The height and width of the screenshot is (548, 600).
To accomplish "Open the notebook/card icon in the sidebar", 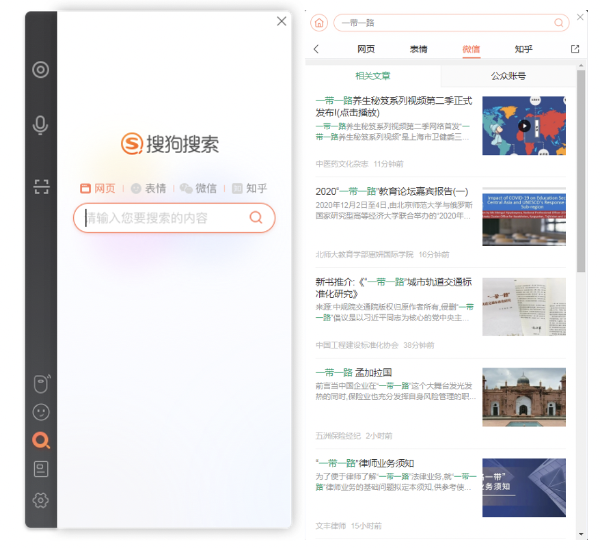I will point(41,469).
